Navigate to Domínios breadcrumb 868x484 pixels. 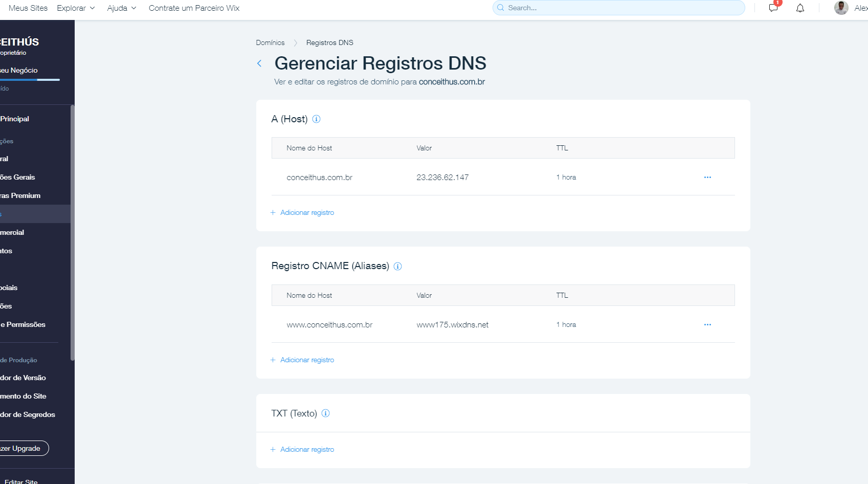pyautogui.click(x=270, y=43)
